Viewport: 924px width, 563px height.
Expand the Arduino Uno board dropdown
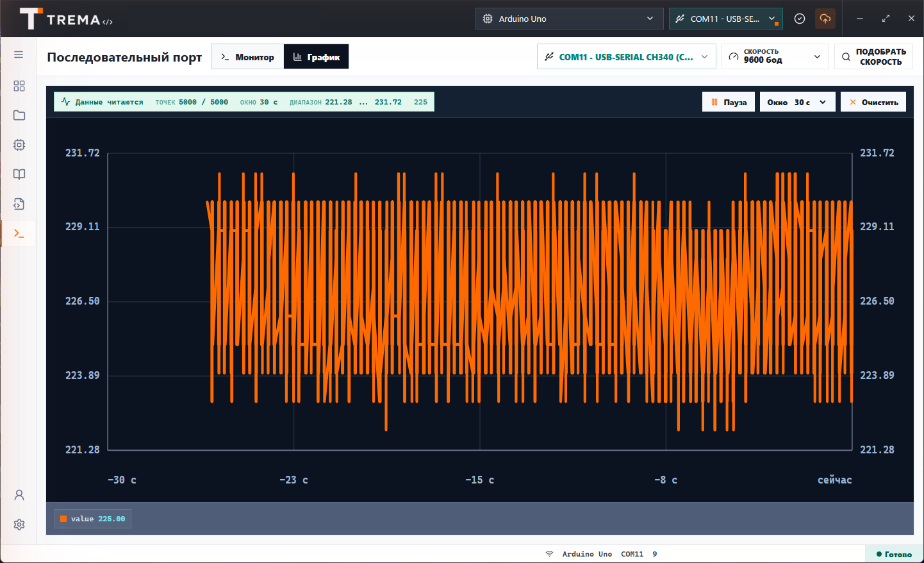(x=569, y=19)
